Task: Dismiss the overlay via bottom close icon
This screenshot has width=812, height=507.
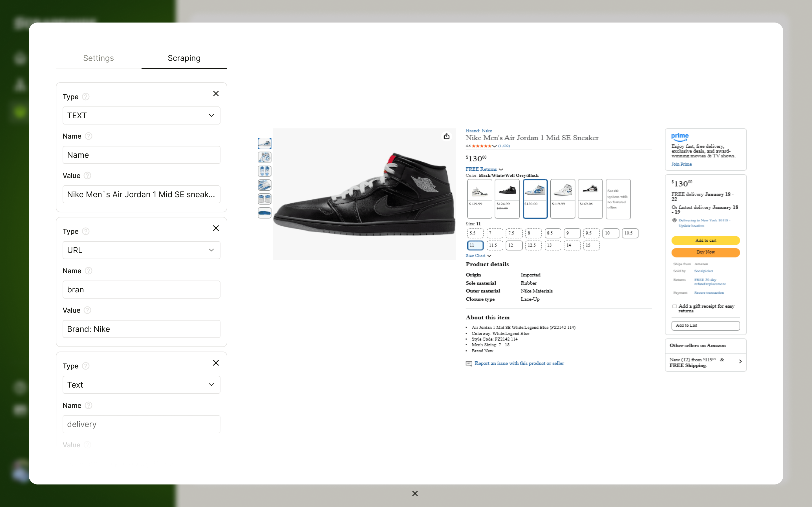Action: pyautogui.click(x=415, y=493)
